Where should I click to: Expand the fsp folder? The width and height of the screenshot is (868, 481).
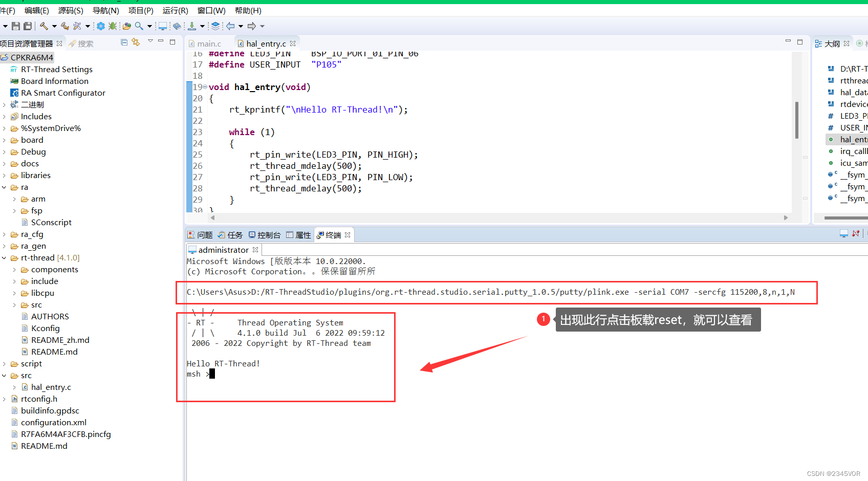[14, 211]
